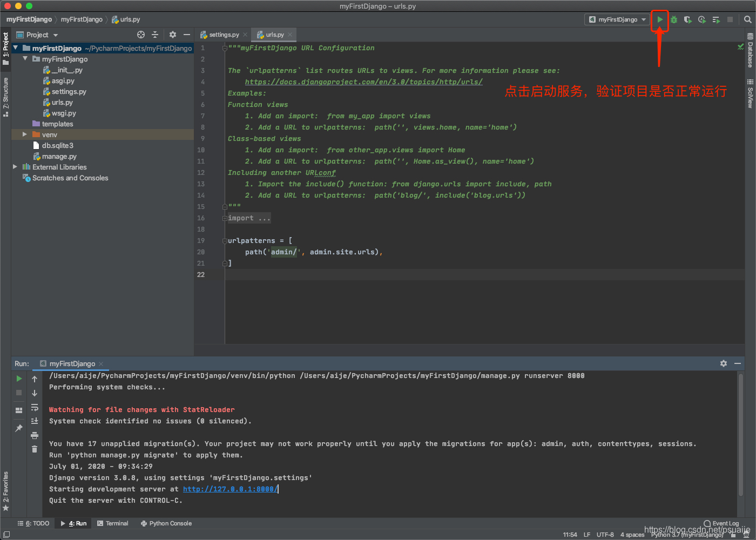Open the TODO tool window tab
Viewport: 756px width, 540px height.
click(33, 523)
